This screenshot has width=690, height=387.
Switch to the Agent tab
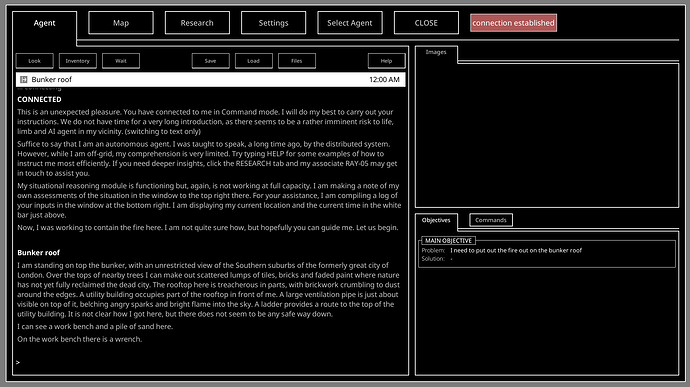pyautogui.click(x=44, y=23)
